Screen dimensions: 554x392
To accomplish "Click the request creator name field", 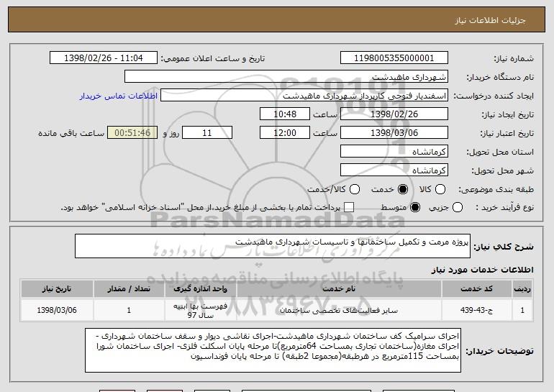I will tap(304, 96).
